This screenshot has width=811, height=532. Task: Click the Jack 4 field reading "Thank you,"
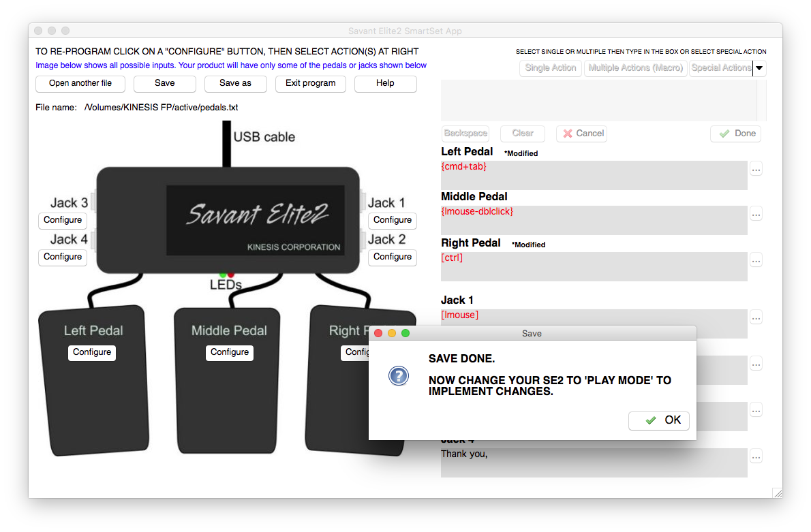pyautogui.click(x=594, y=463)
